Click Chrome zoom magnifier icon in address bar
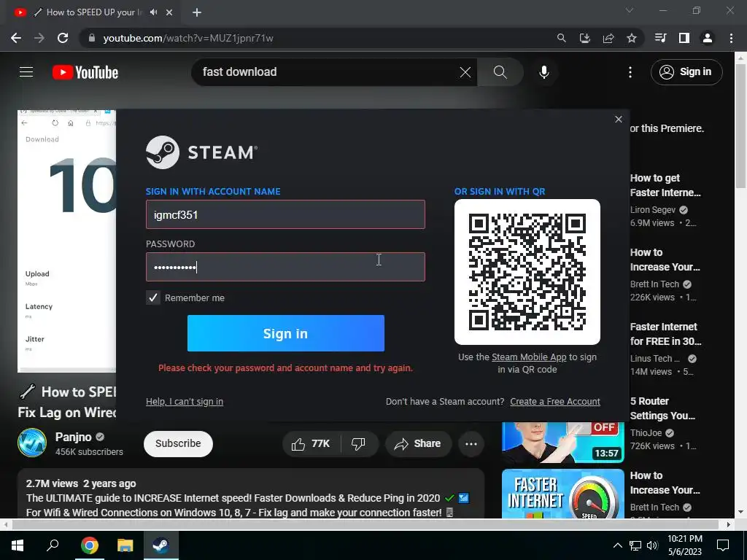 tap(562, 38)
